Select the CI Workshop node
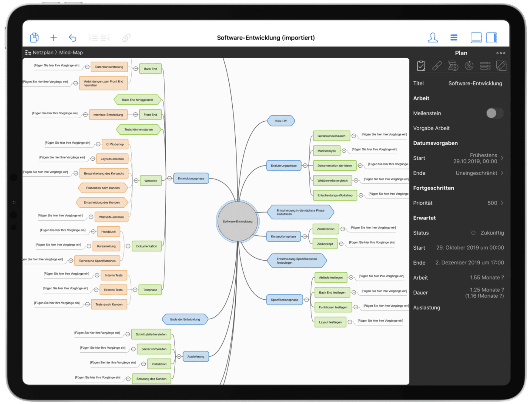 pos(115,144)
